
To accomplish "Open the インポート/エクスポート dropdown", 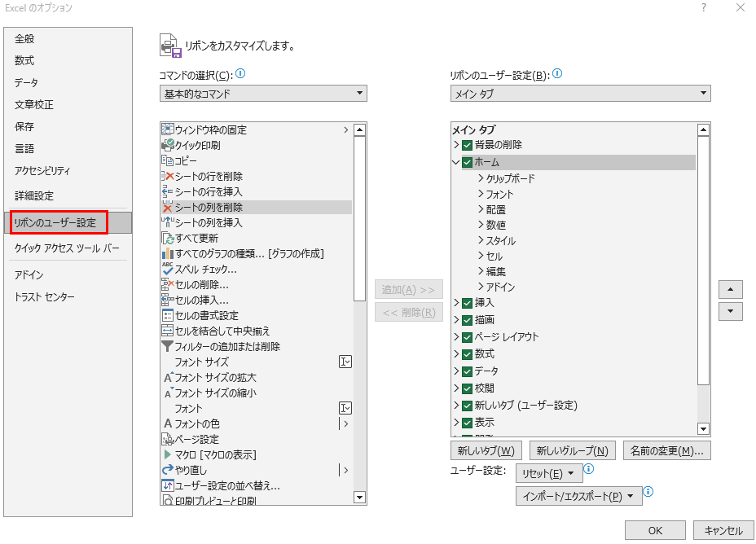I will pos(578,496).
